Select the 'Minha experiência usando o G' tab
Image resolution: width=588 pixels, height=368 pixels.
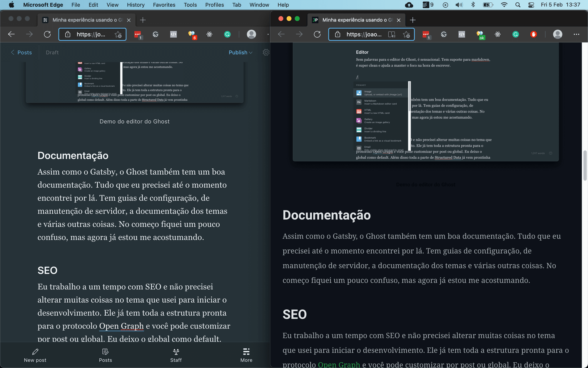[x=85, y=20]
